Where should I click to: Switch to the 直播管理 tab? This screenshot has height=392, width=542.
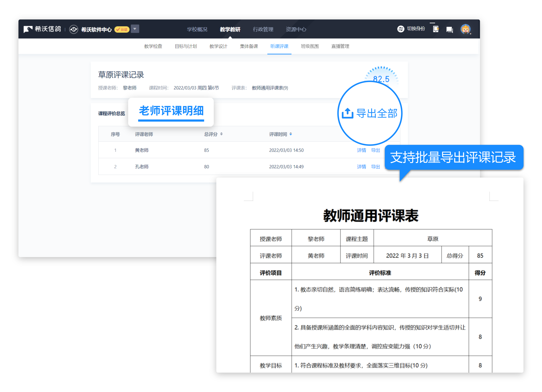tap(340, 46)
